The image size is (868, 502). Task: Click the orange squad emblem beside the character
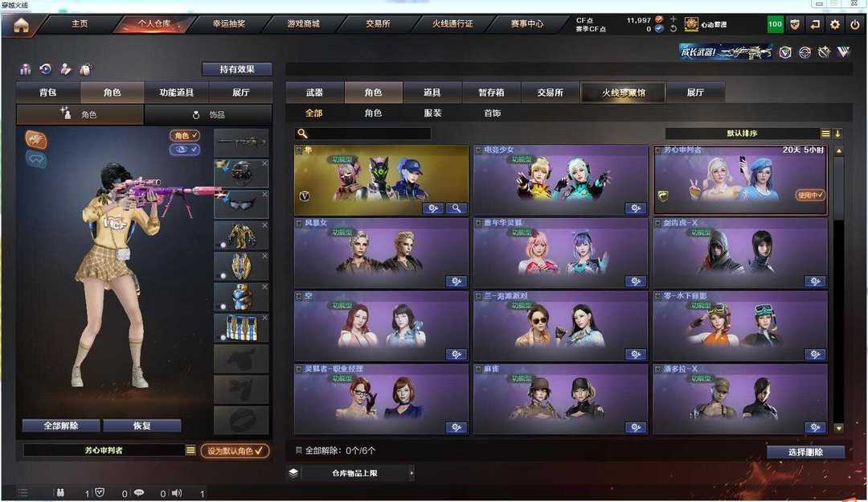click(36, 140)
